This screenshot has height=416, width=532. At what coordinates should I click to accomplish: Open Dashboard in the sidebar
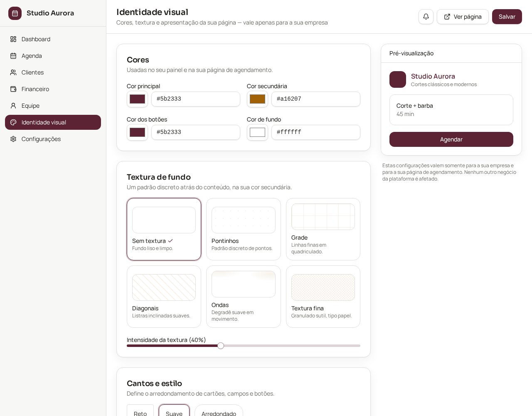pyautogui.click(x=53, y=39)
